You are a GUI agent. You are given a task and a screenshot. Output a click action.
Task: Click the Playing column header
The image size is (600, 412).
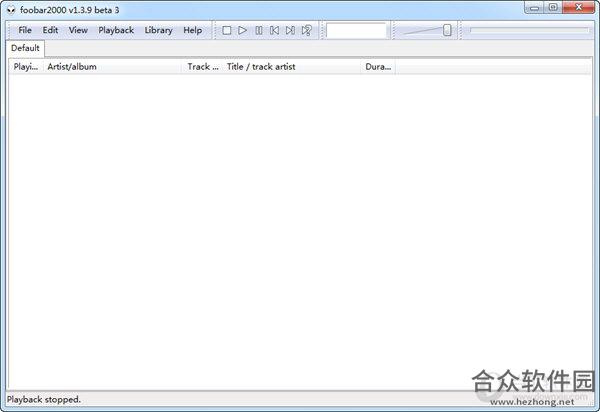click(26, 67)
